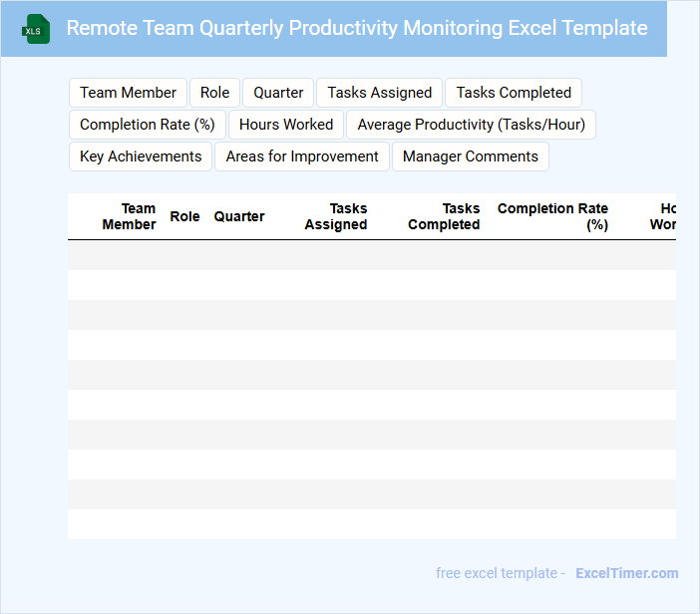700x614 pixels.
Task: Click the template title heading text
Action: pos(357,28)
